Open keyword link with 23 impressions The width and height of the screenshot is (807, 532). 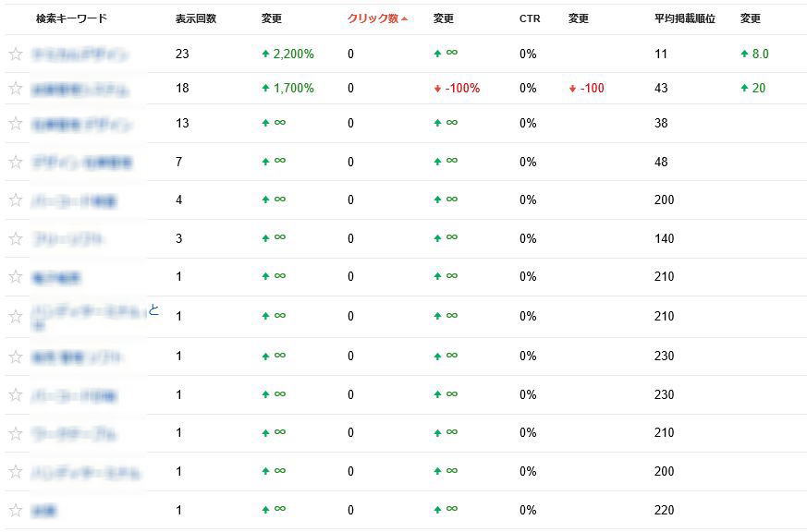pyautogui.click(x=79, y=54)
